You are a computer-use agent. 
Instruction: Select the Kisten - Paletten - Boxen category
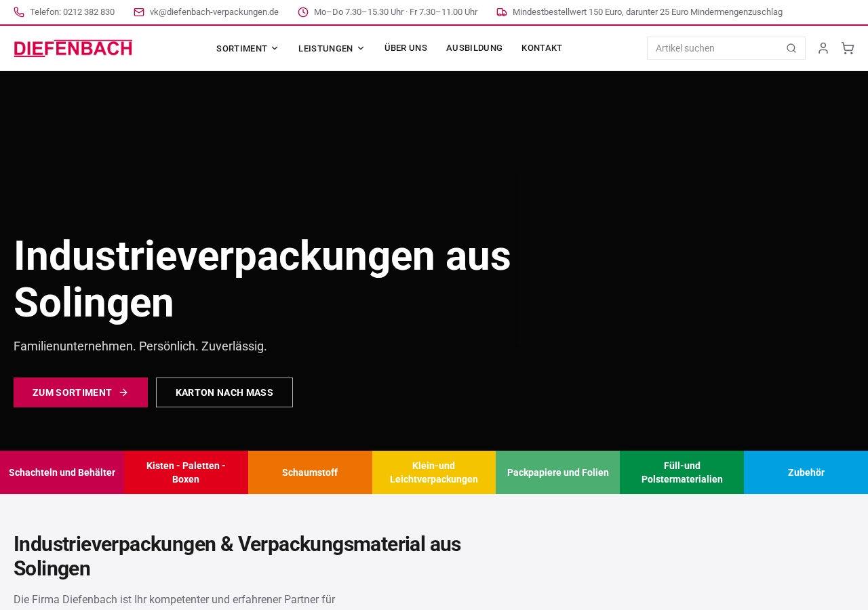(186, 472)
